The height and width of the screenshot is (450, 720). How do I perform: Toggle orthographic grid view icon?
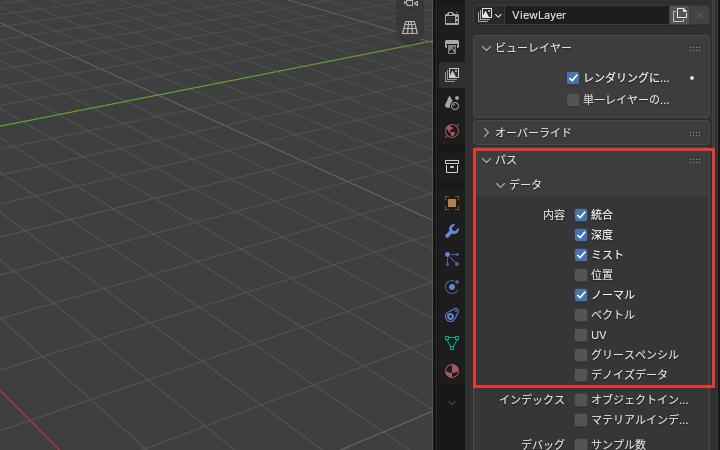pos(410,28)
